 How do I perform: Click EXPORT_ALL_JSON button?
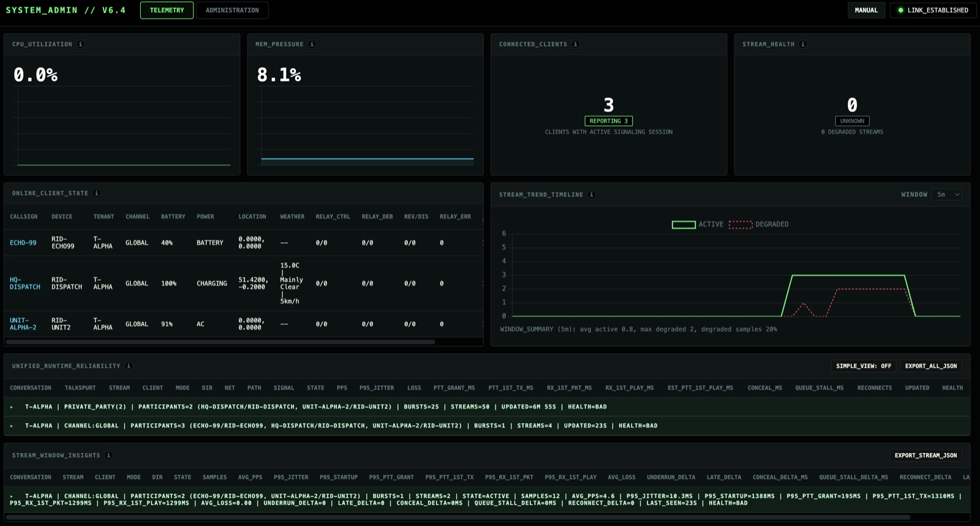click(931, 366)
